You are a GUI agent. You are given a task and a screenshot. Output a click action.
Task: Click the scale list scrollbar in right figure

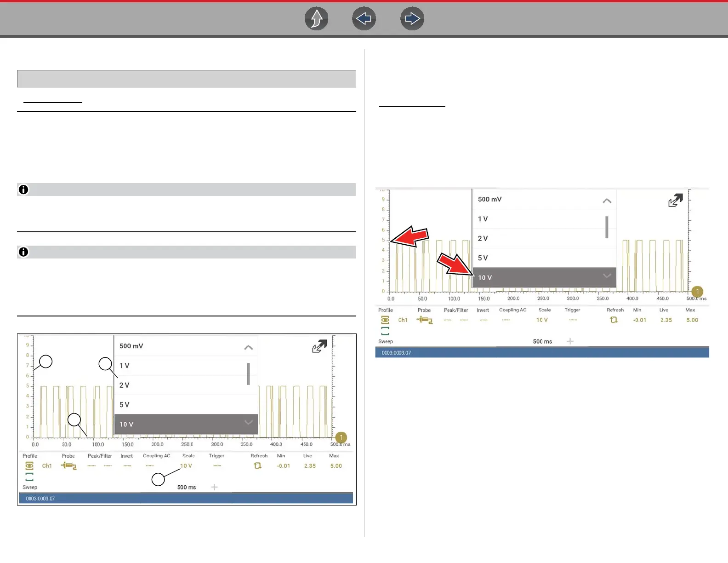tap(607, 227)
